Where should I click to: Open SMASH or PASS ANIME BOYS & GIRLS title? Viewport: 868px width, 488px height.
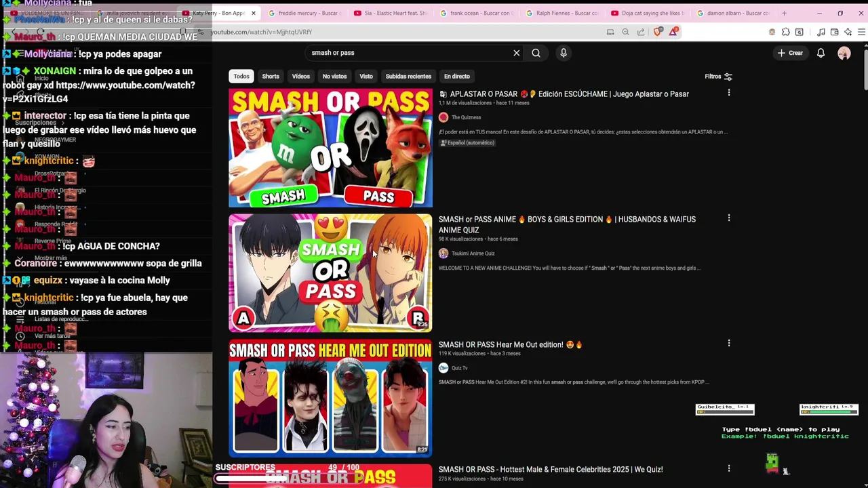(x=567, y=224)
